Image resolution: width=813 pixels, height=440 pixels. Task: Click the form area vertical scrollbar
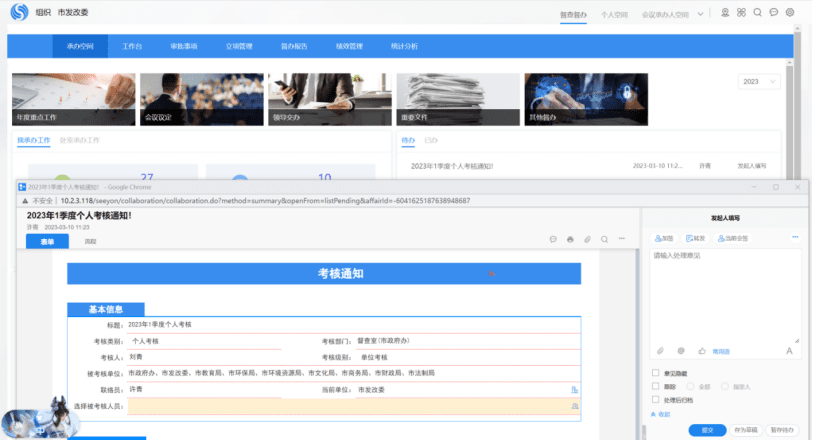coord(637,342)
